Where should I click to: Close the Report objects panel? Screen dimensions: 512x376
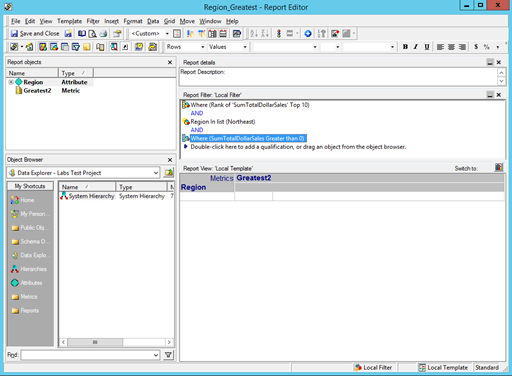point(170,62)
